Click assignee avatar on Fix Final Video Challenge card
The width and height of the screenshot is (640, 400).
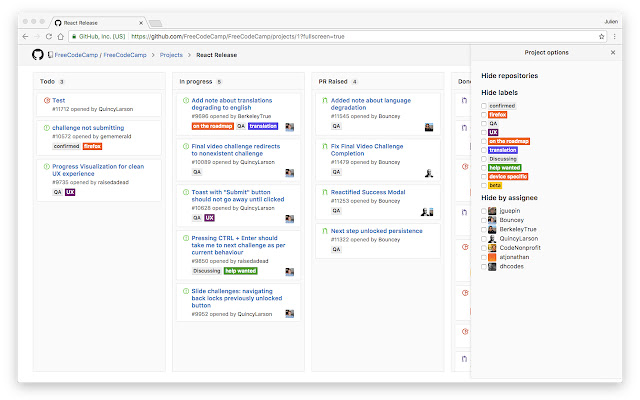pyautogui.click(x=429, y=173)
